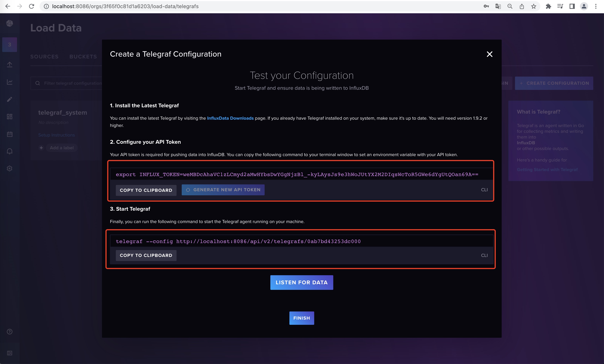The image size is (604, 364).
Task: Open the InfluxDB link in What is Telegraf panel
Action: [x=526, y=143]
